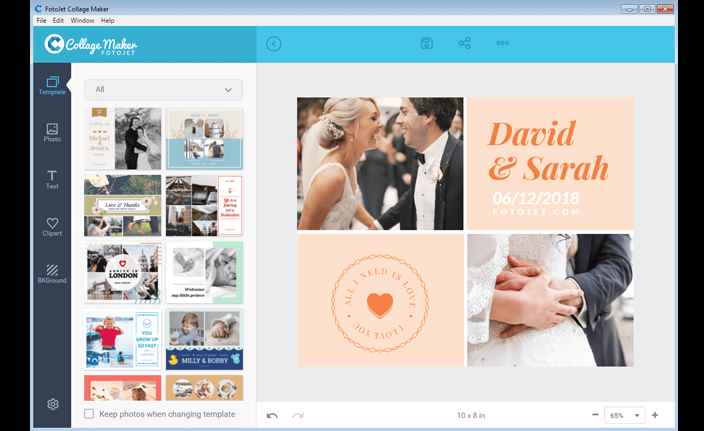Choose the Lost in London template thumbnail
Image resolution: width=704 pixels, height=431 pixels.
[122, 273]
